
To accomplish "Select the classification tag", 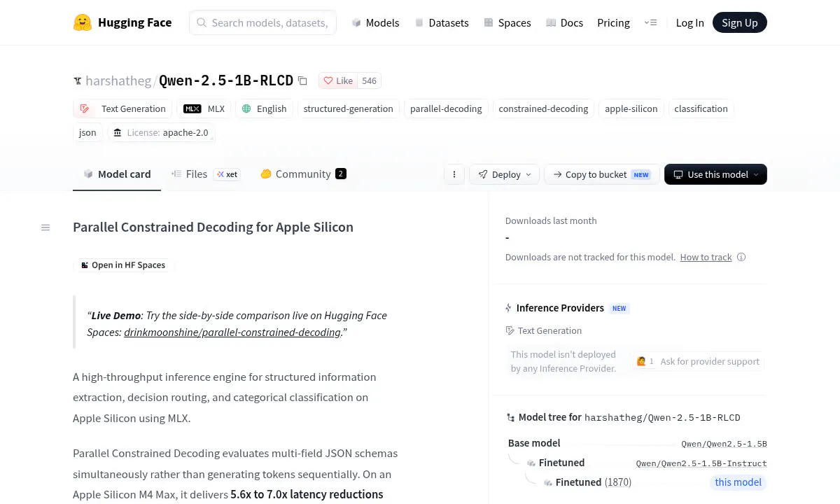I will [701, 108].
